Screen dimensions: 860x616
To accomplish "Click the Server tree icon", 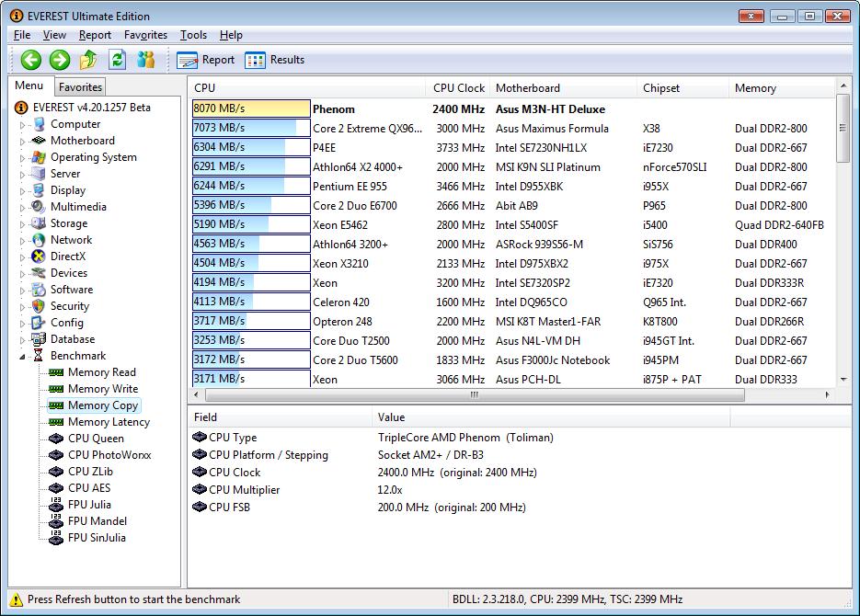I will [x=39, y=174].
